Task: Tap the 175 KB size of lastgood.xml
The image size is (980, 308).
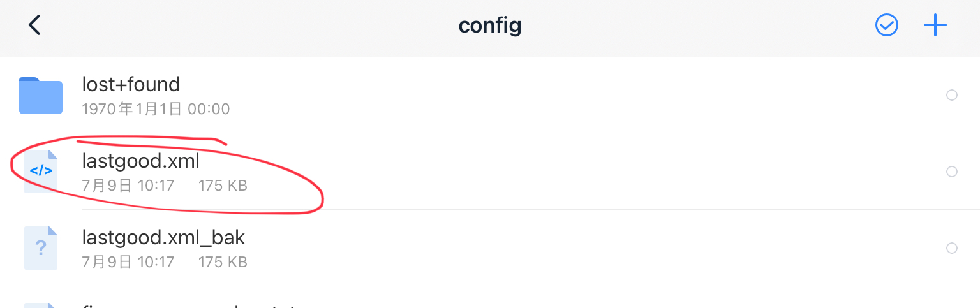Action: pyautogui.click(x=223, y=186)
